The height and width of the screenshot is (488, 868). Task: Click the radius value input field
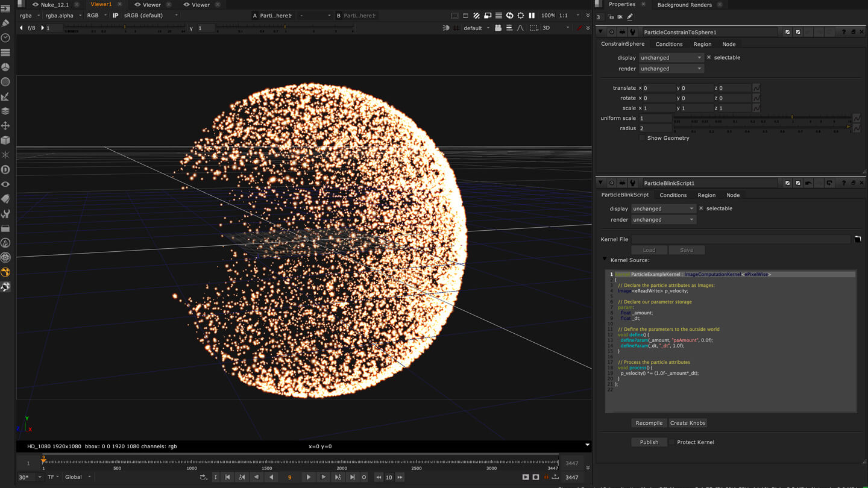(x=655, y=128)
